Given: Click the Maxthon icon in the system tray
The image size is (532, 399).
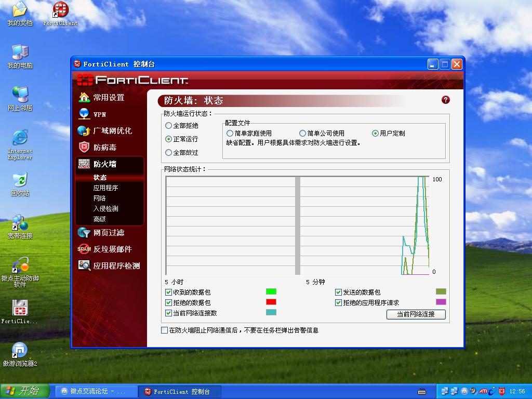Looking at the screenshot, I should click(464, 391).
